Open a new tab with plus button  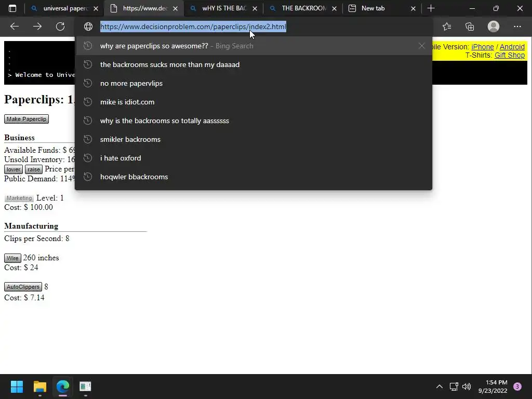pyautogui.click(x=431, y=8)
